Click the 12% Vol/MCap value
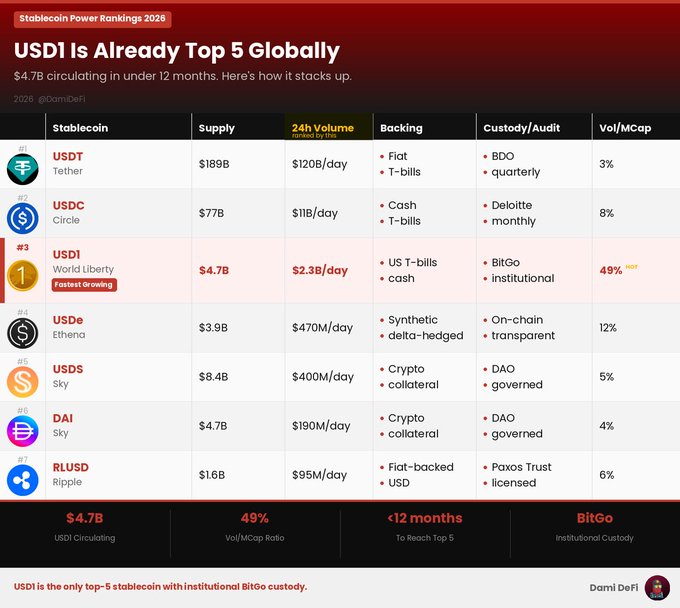The image size is (680, 608). point(608,327)
